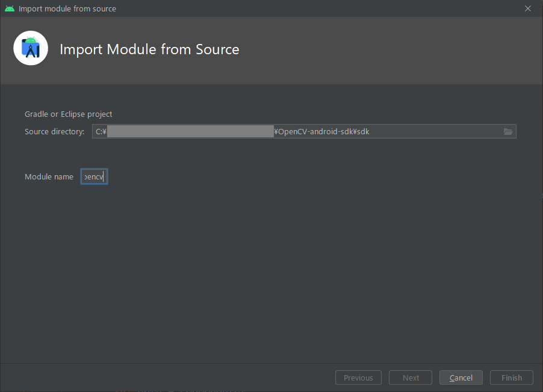This screenshot has width=543, height=392.
Task: Click the Finish button
Action: (511, 378)
